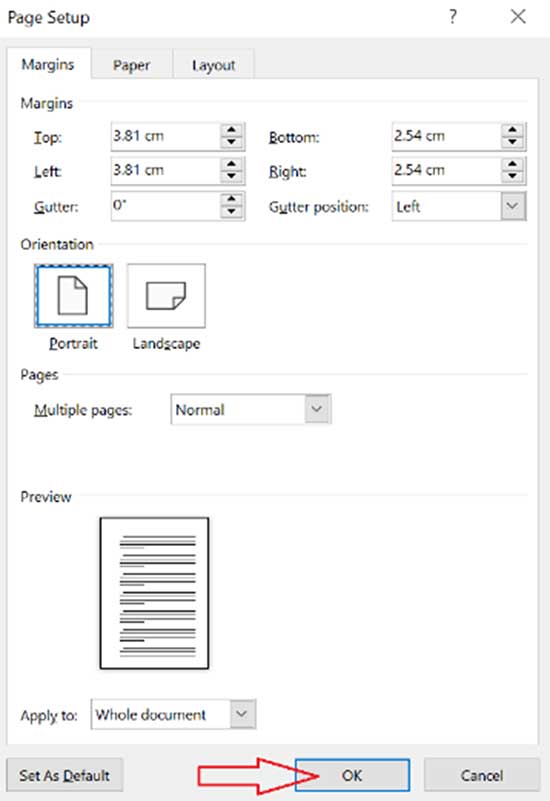This screenshot has height=801, width=550.
Task: Decrease the Left margin with the down arrow
Action: click(232, 177)
